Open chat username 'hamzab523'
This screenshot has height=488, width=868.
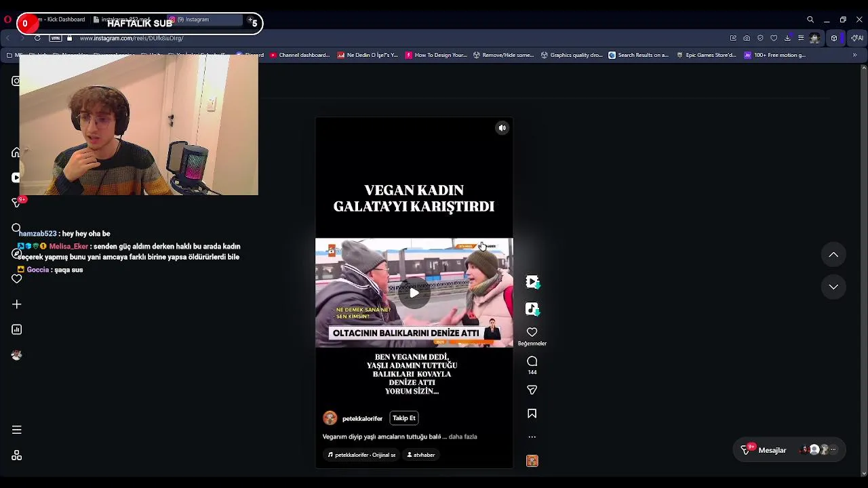[x=37, y=234]
